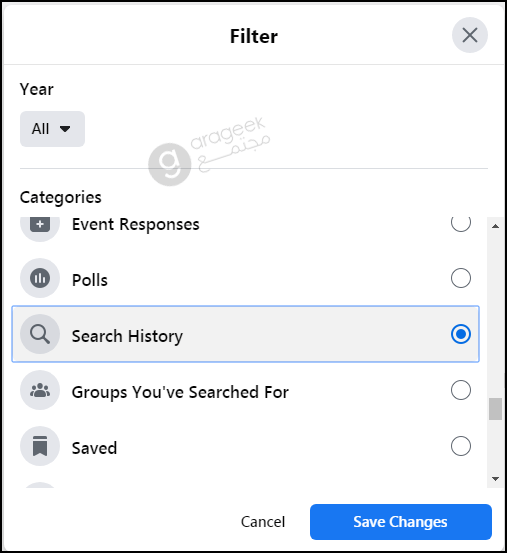
Task: Select the Polls category label
Action: pos(90,280)
